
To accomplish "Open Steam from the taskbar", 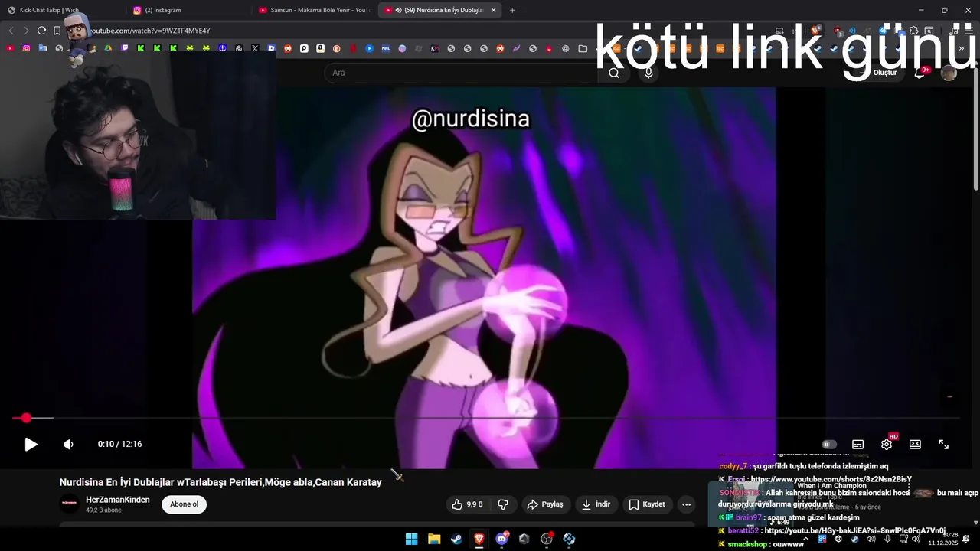I will 456,539.
